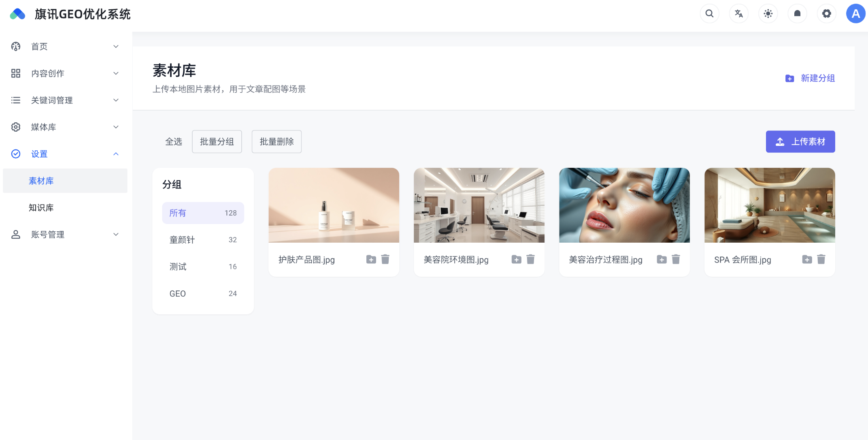Viewport: 868px width, 440px height.
Task: Click the 新建分组 link
Action: pyautogui.click(x=810, y=78)
